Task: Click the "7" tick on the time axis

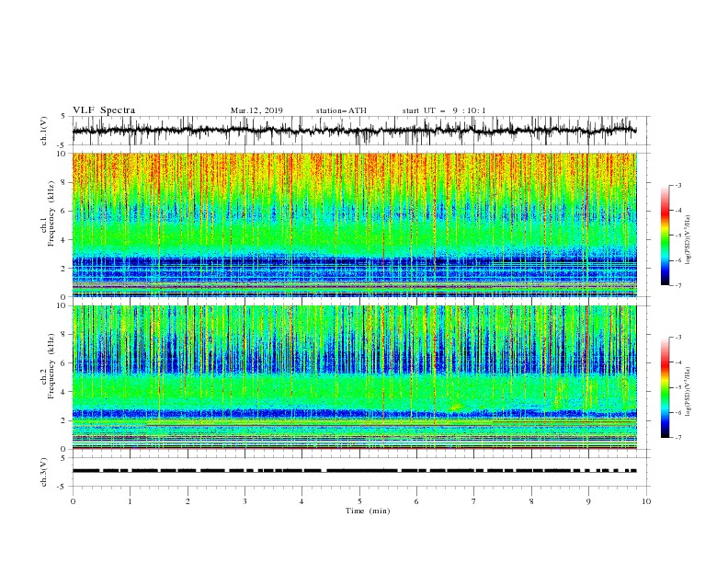Action: pos(474,501)
